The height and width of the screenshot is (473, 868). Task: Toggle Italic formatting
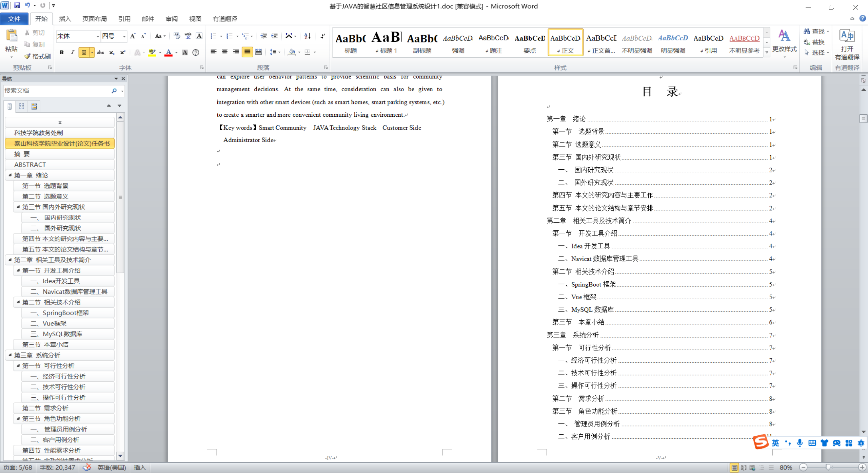point(72,52)
